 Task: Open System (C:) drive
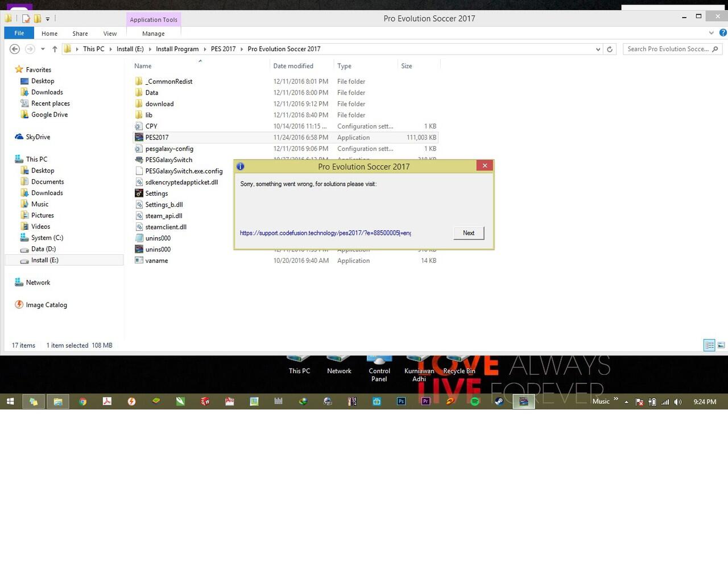[47, 238]
